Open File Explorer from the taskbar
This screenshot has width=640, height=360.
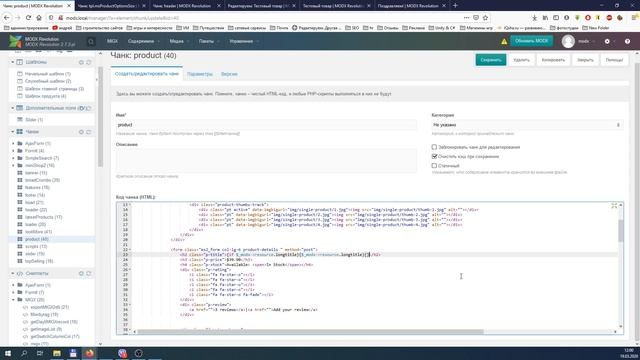(x=57, y=353)
